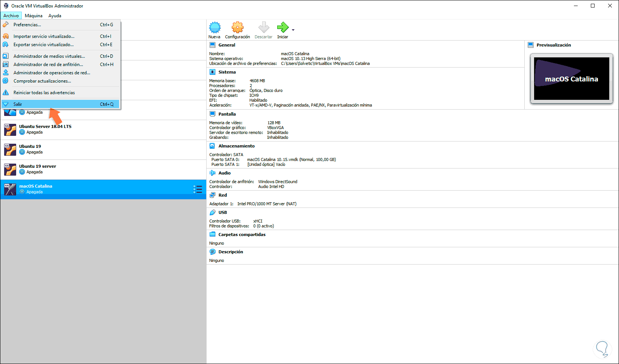Open the Descripción section heading
Viewport: 619px width, 364px height.
pyautogui.click(x=231, y=252)
